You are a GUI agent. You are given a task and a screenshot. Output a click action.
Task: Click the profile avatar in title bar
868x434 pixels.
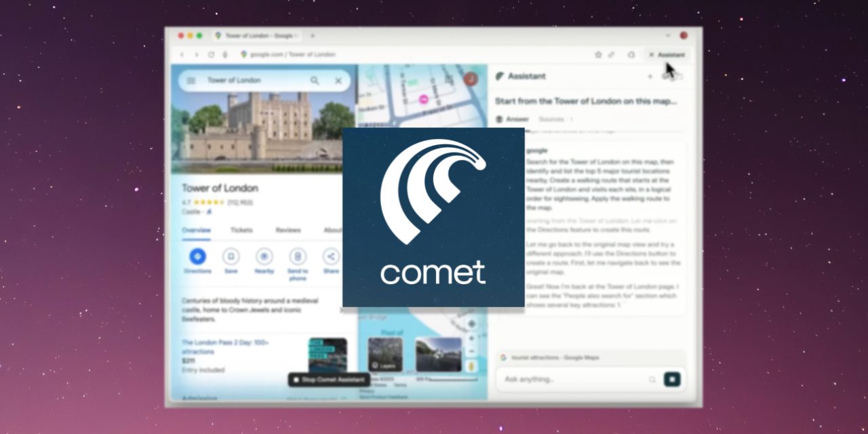point(684,35)
